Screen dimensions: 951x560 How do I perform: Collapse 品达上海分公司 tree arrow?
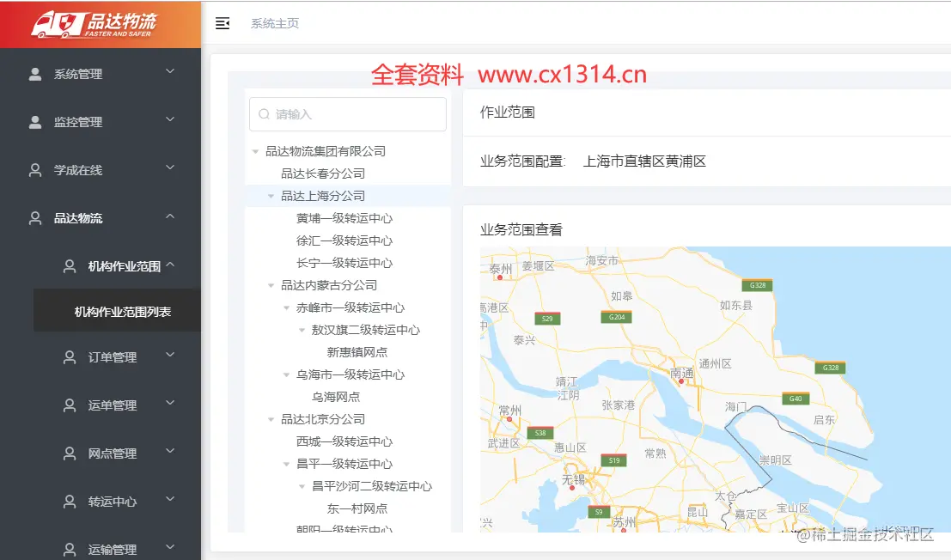[x=271, y=197]
